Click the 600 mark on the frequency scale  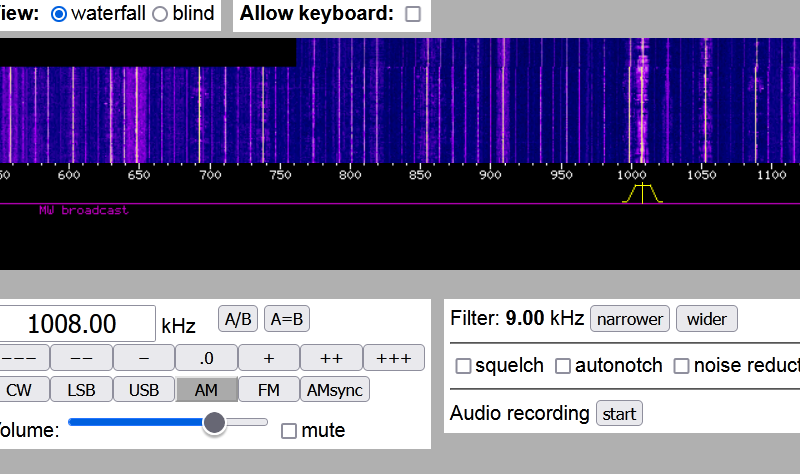click(x=69, y=175)
